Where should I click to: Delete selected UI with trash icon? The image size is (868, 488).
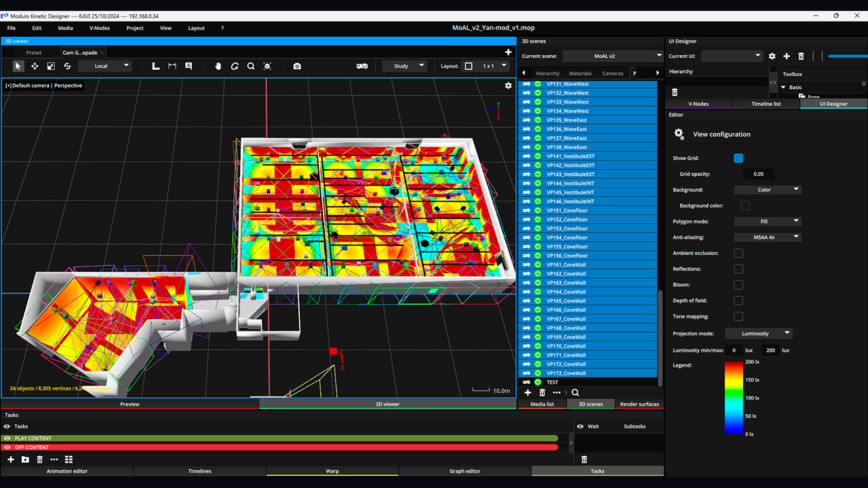[801, 56]
